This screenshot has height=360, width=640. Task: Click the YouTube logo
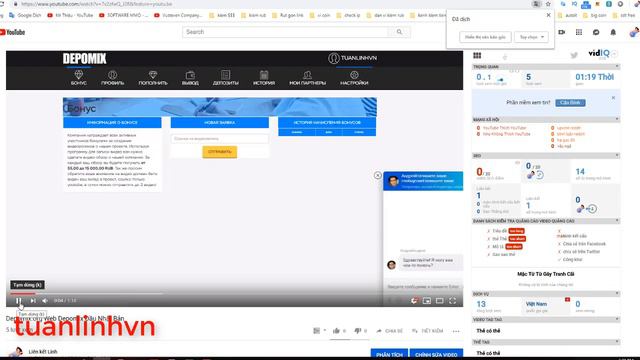(x=13, y=32)
